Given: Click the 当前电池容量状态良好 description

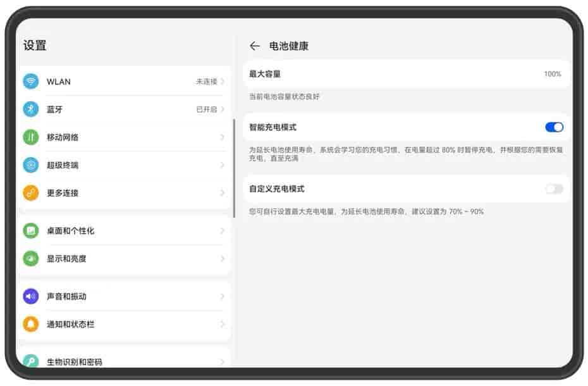Looking at the screenshot, I should point(284,96).
